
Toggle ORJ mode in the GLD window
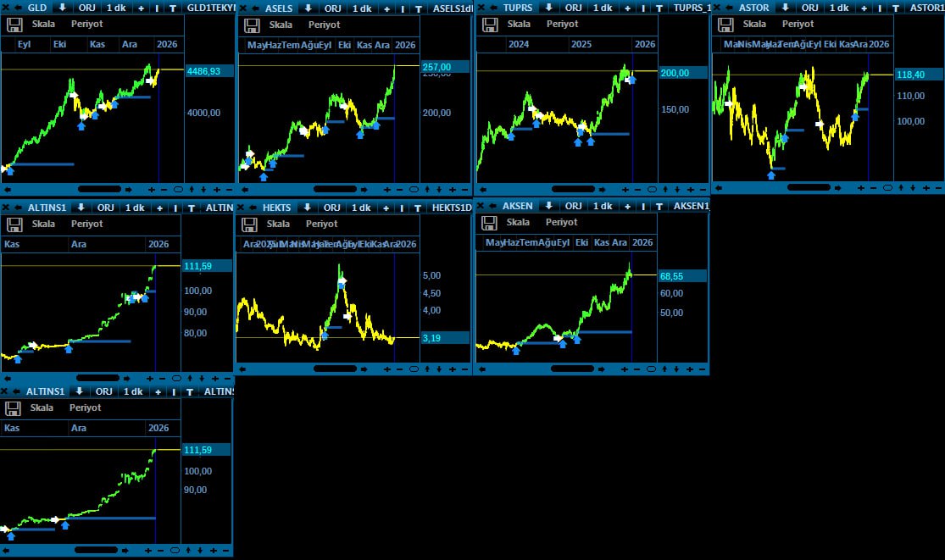pyautogui.click(x=86, y=8)
